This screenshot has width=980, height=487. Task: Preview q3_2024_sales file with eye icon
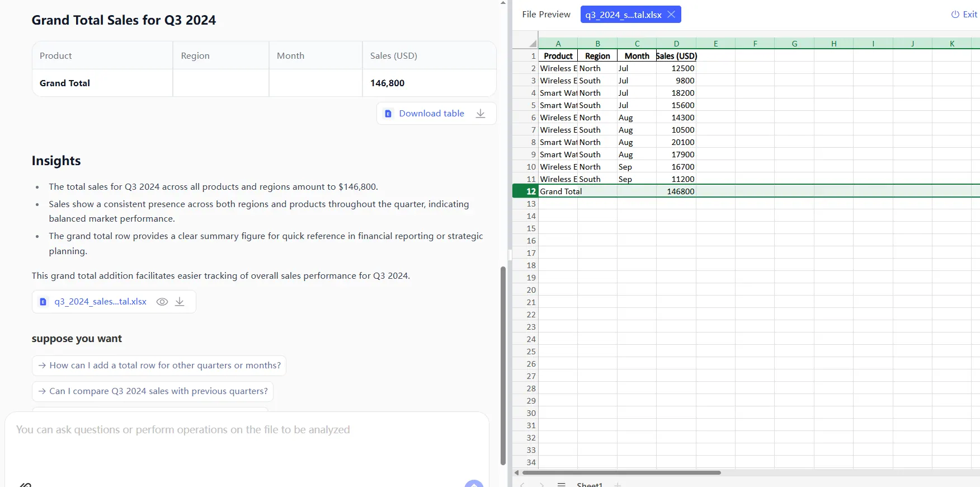pyautogui.click(x=162, y=302)
